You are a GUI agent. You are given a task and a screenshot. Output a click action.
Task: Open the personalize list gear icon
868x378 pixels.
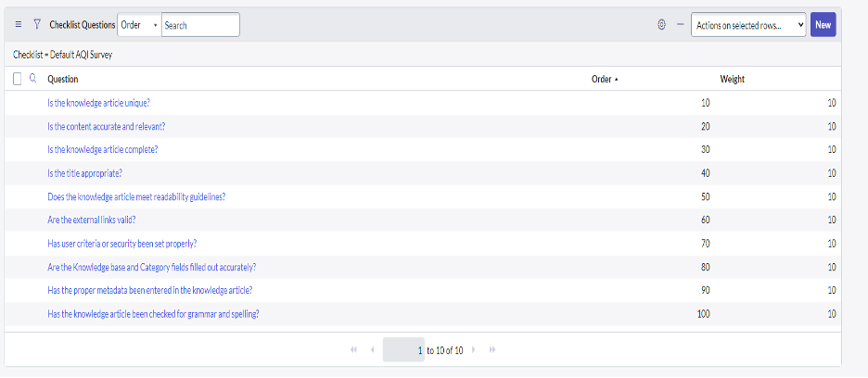(661, 25)
